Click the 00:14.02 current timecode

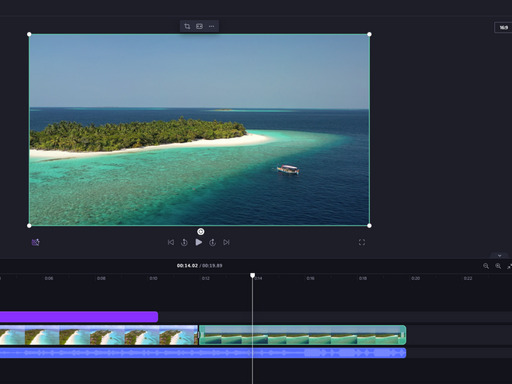[187, 266]
